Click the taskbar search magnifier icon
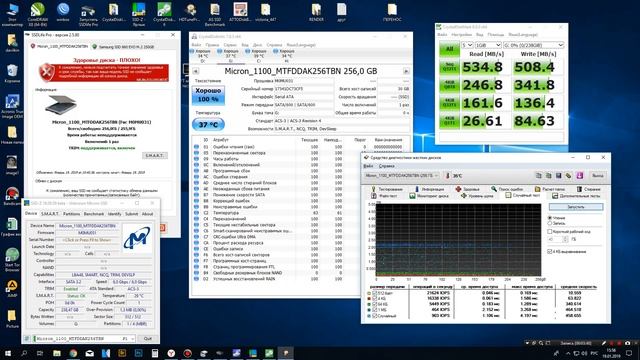Viewport: 640px width, 360px height. click(24, 353)
